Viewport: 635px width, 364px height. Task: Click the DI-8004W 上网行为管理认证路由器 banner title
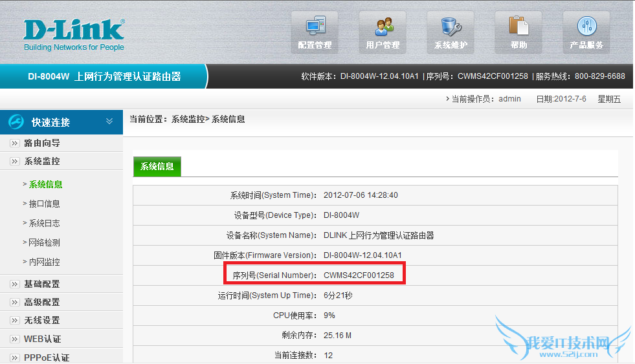coord(104,76)
